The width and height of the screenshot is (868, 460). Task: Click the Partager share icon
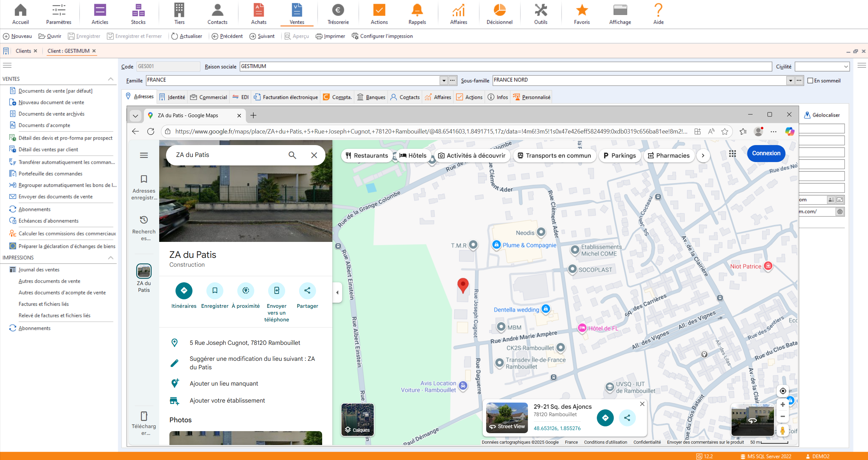(x=307, y=291)
